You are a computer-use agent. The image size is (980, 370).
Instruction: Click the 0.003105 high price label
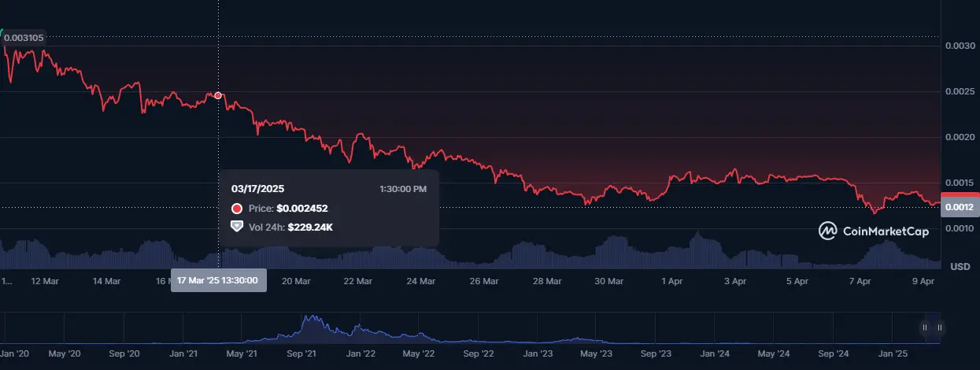pyautogui.click(x=24, y=37)
